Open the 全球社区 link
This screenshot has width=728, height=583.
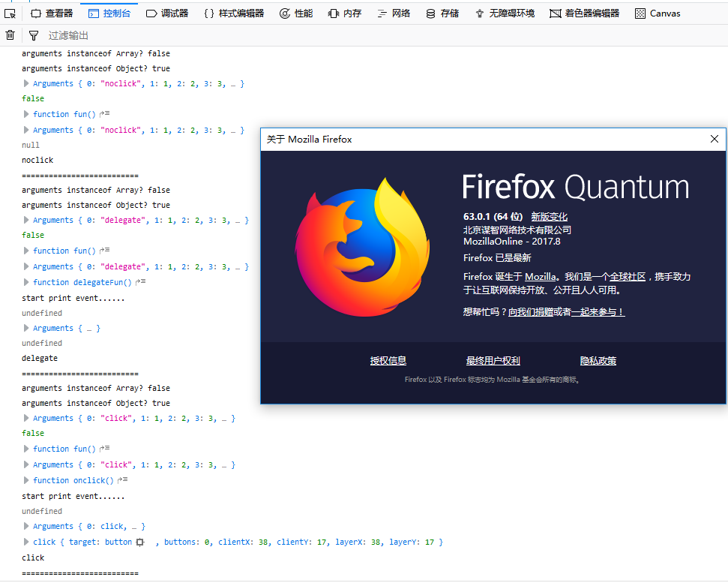pyautogui.click(x=628, y=276)
